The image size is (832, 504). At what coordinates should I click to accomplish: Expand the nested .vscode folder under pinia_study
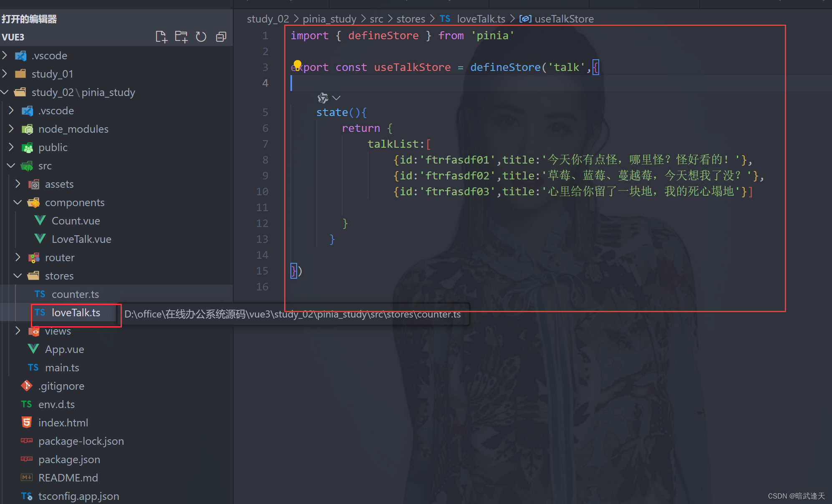11,110
